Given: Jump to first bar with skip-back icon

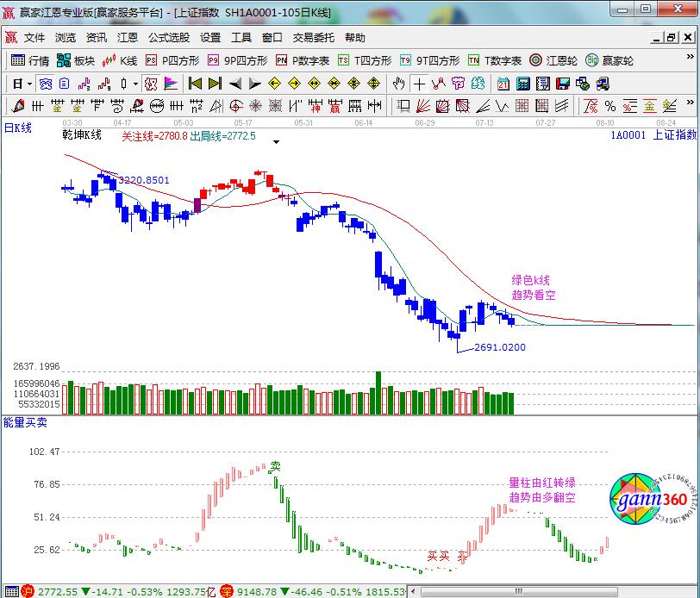Looking at the screenshot, I should pyautogui.click(x=196, y=84).
